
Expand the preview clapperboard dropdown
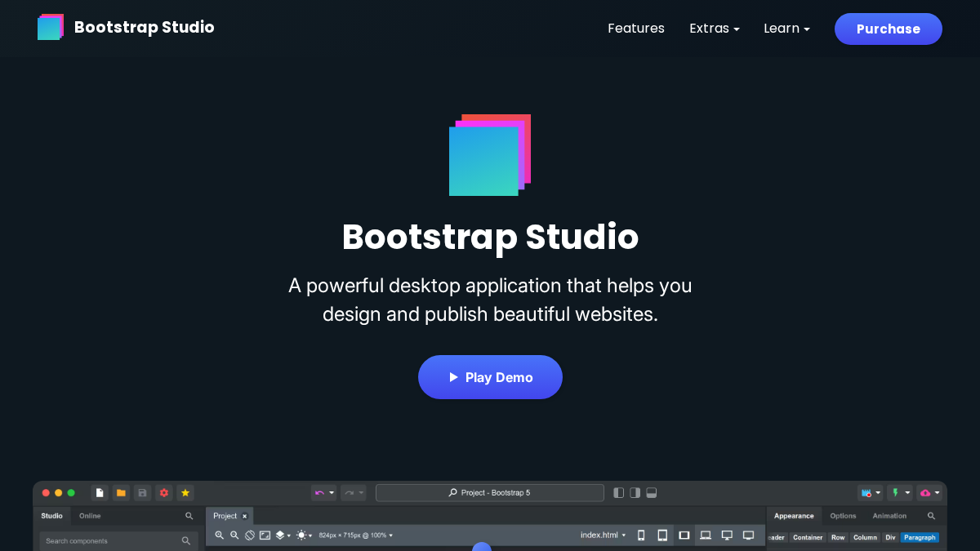(879, 493)
